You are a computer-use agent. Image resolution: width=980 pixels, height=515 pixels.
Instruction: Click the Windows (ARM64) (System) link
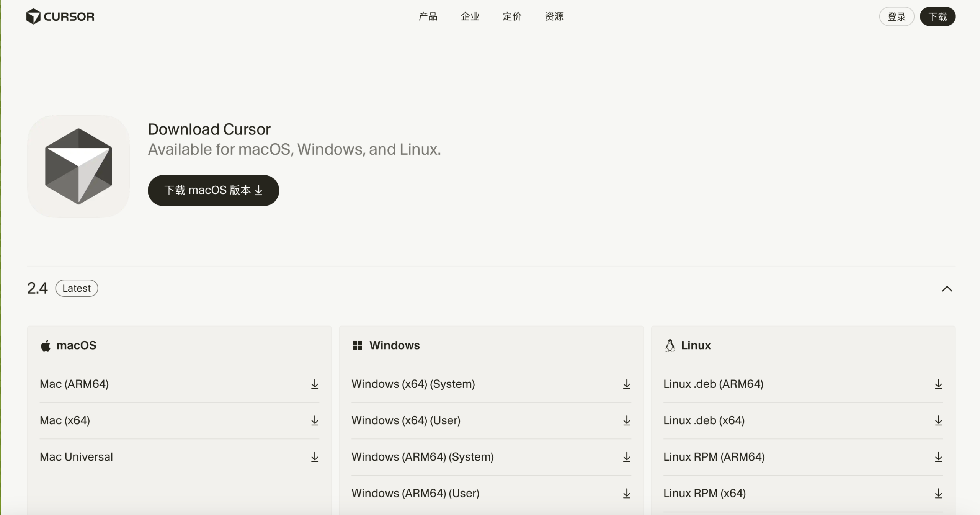coord(423,457)
